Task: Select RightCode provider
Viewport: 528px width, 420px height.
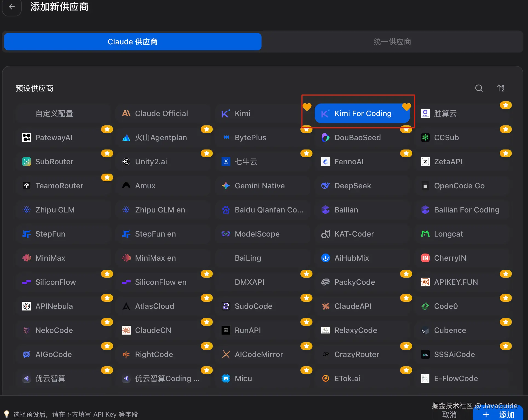Action: click(163, 354)
